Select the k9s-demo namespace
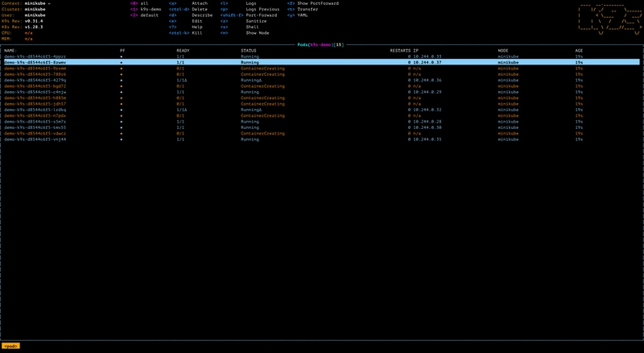The width and height of the screenshot is (644, 353). [151, 9]
